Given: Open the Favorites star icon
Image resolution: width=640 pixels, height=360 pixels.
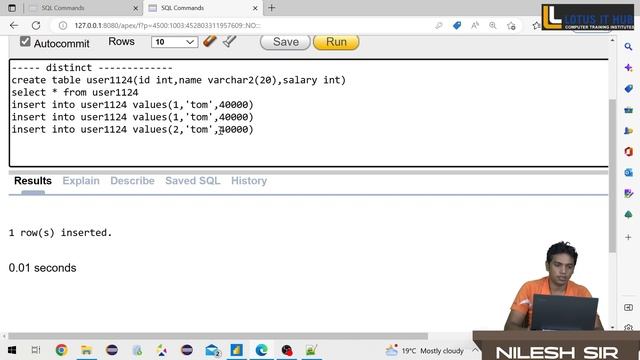Looking at the screenshot, I should (x=536, y=26).
